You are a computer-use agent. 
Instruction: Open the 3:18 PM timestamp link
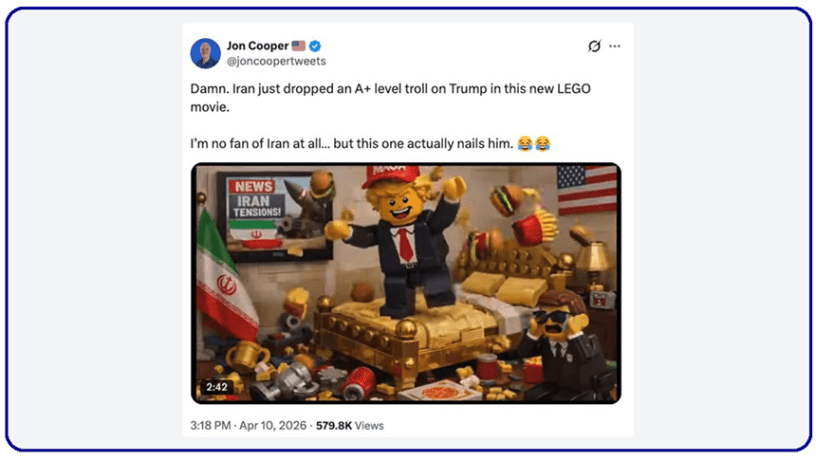pyautogui.click(x=210, y=426)
